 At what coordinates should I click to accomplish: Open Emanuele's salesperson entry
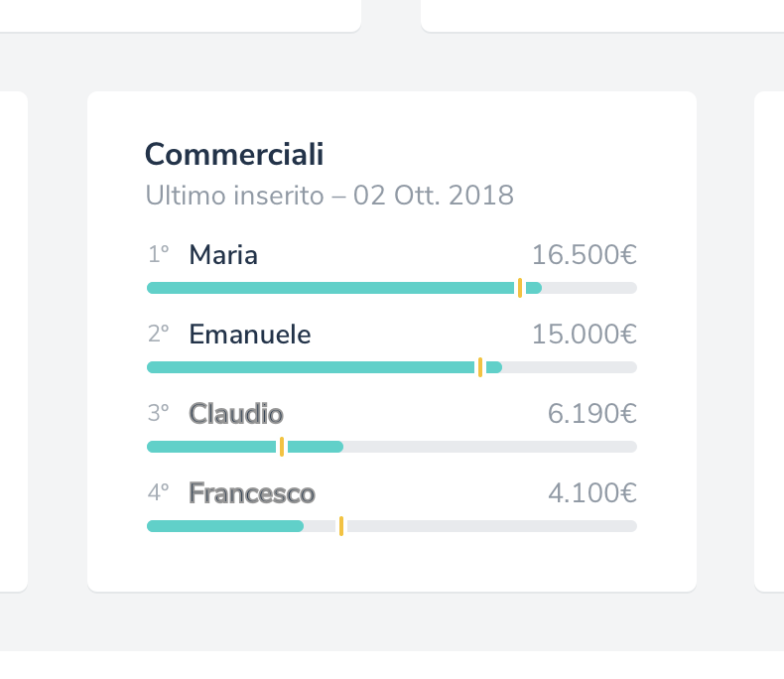pos(250,335)
